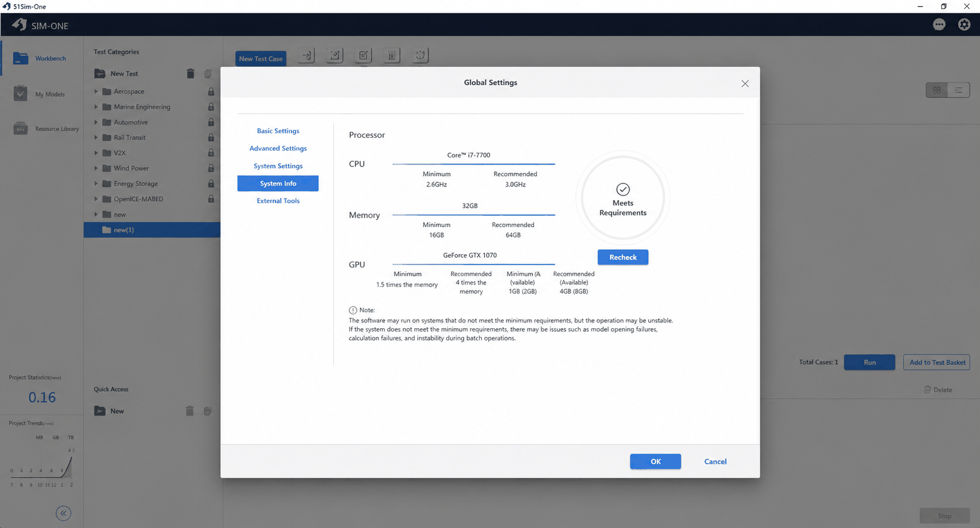Go to Workbench in the sidebar
Viewport: 980px width, 528px height.
pyautogui.click(x=41, y=59)
